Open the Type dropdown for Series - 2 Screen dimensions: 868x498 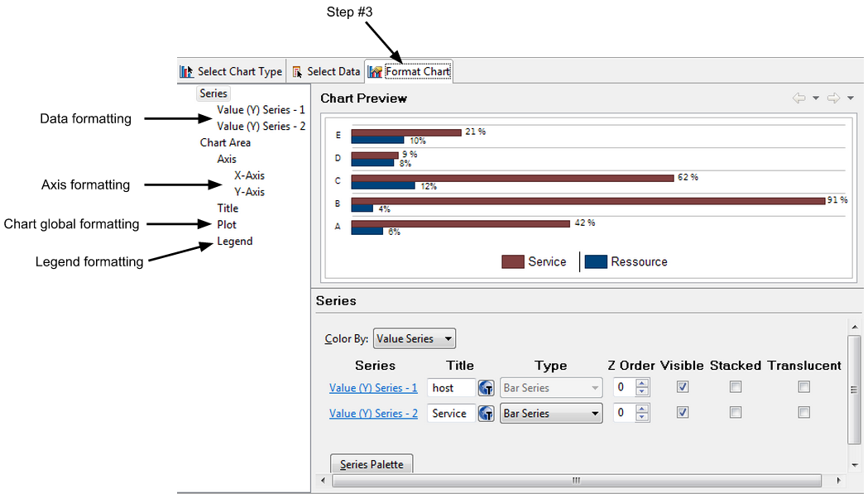point(551,414)
